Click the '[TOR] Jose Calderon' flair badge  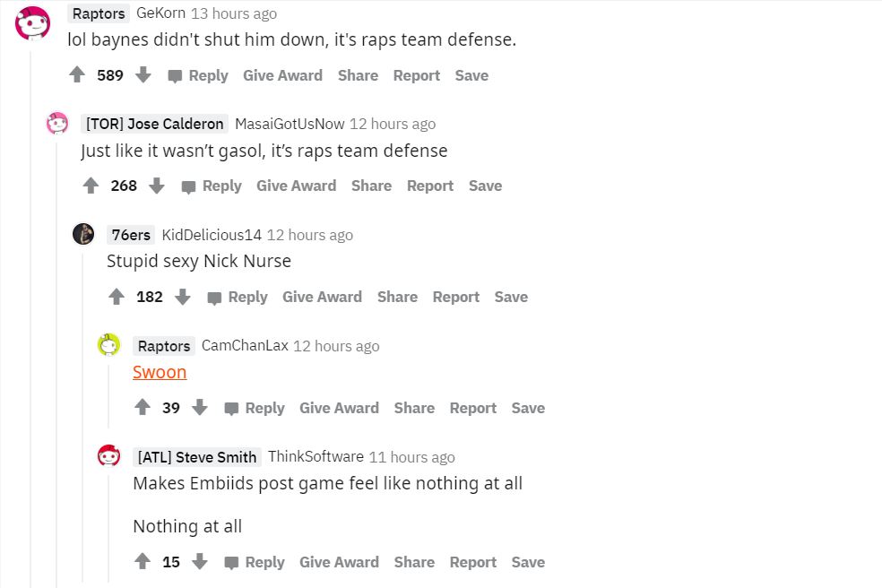[x=154, y=124]
